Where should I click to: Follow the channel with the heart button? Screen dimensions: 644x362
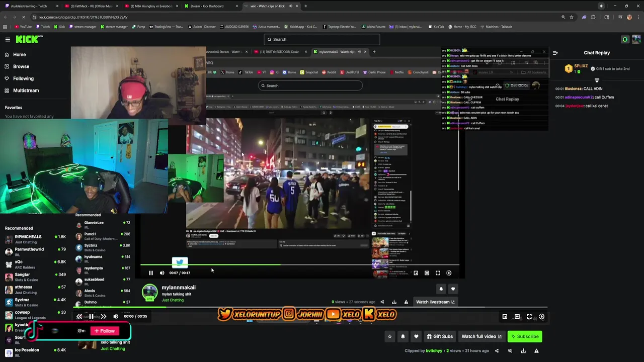pyautogui.click(x=416, y=336)
